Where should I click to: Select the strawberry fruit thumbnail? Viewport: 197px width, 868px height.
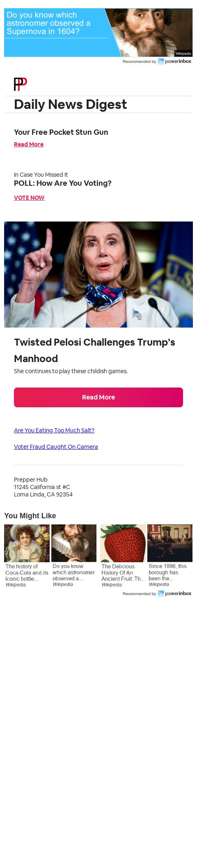point(123,543)
